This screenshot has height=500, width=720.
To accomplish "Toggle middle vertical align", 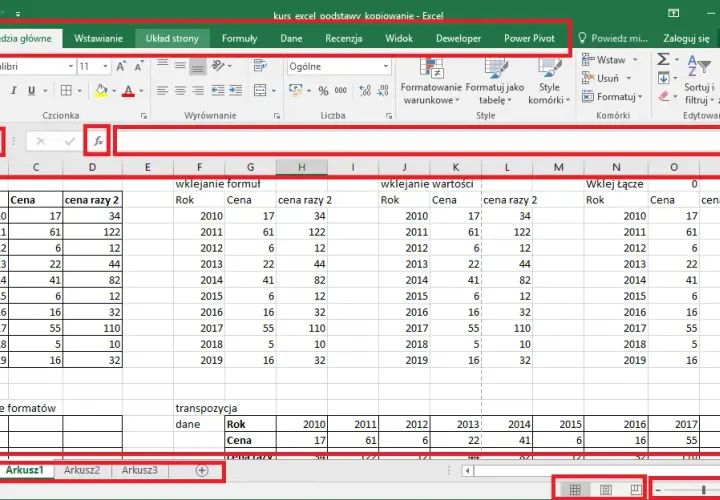I will (180, 65).
